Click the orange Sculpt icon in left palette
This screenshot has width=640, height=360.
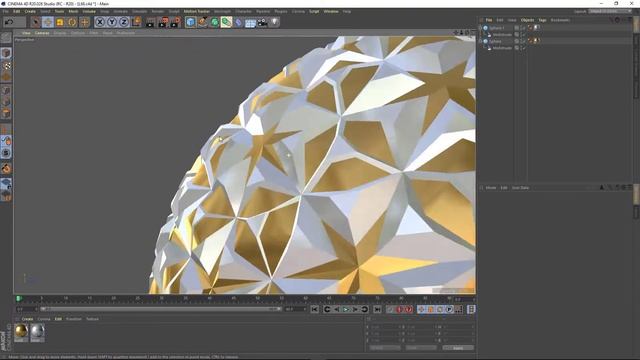[x=6, y=168]
